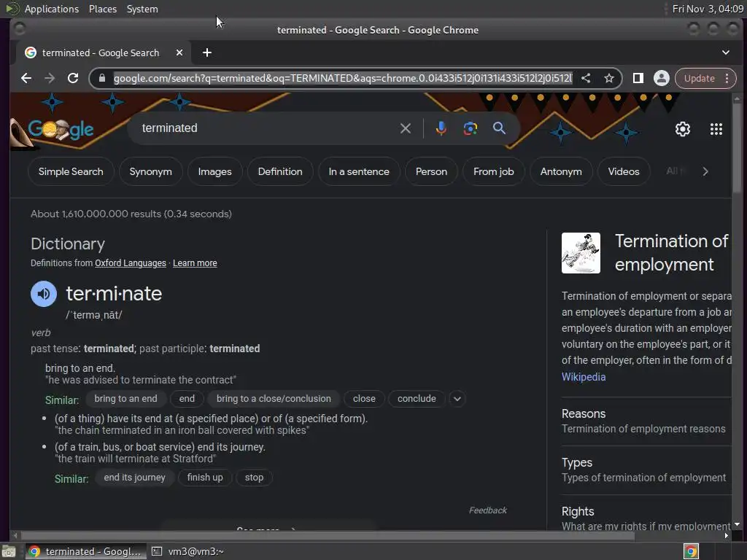
Task: Click the show desktop icon in taskbar
Action: pyautogui.click(x=9, y=551)
